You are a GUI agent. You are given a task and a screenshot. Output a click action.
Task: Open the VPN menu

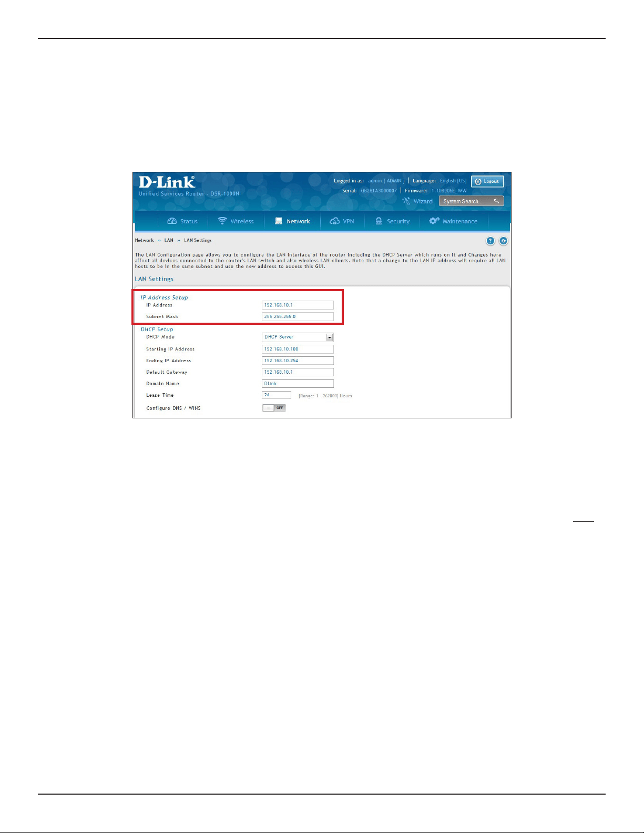point(342,221)
